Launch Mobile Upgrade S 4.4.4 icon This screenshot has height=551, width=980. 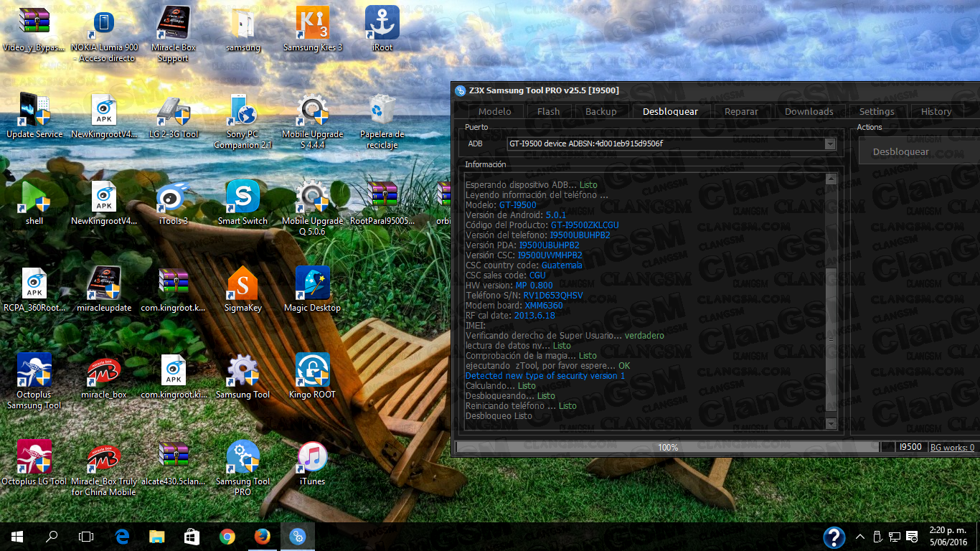pos(312,110)
